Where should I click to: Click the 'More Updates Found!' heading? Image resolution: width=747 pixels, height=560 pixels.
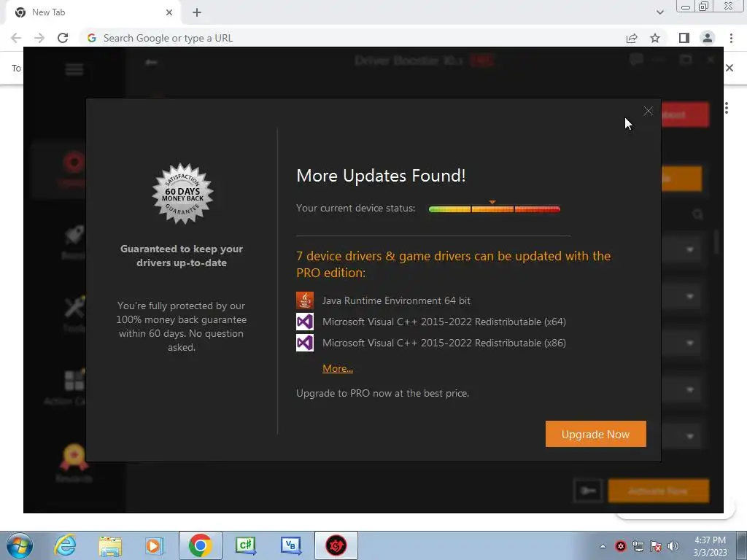click(x=381, y=176)
